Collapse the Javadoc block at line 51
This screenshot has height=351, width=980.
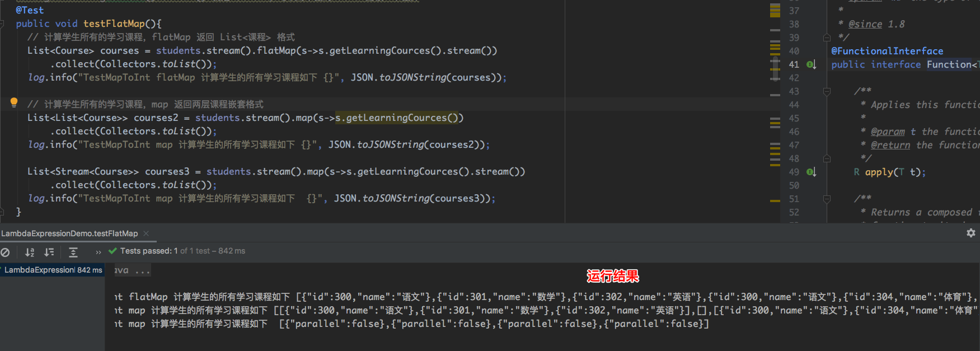[x=827, y=199]
